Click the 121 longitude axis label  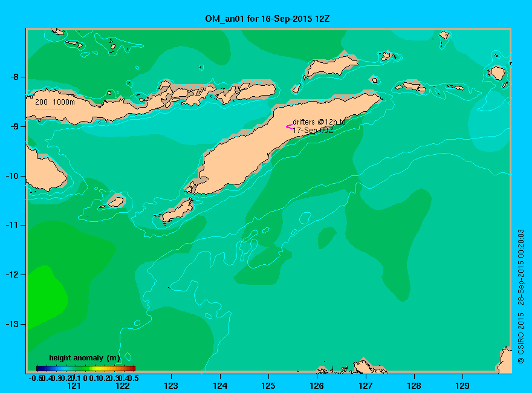[x=74, y=386]
